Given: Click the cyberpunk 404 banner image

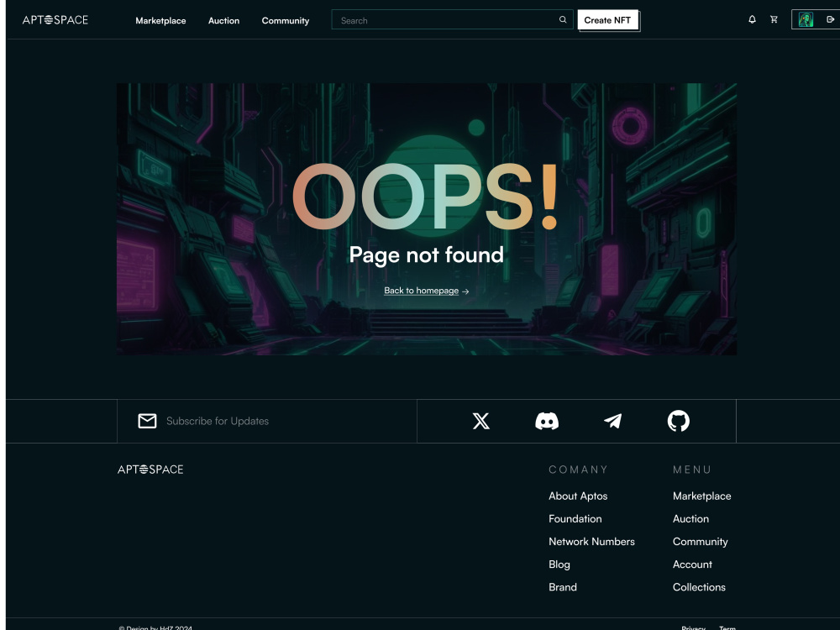Looking at the screenshot, I should tap(427, 219).
